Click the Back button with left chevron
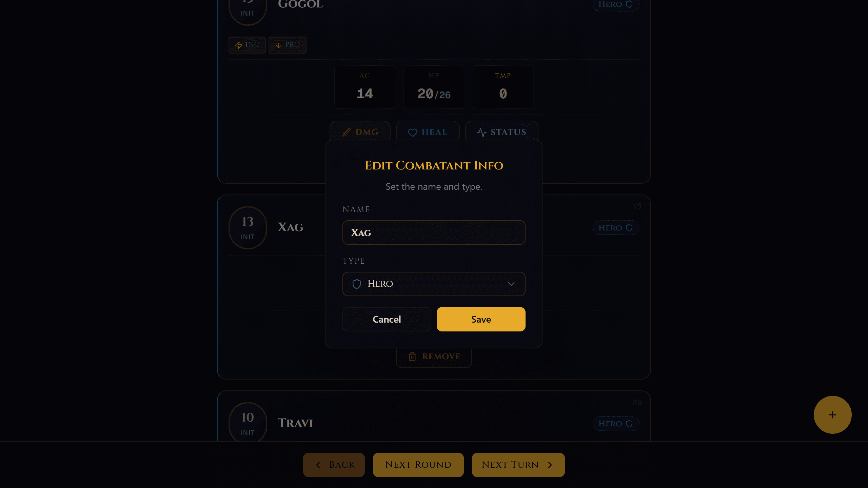Screen dimensions: 868x488 pos(334,465)
